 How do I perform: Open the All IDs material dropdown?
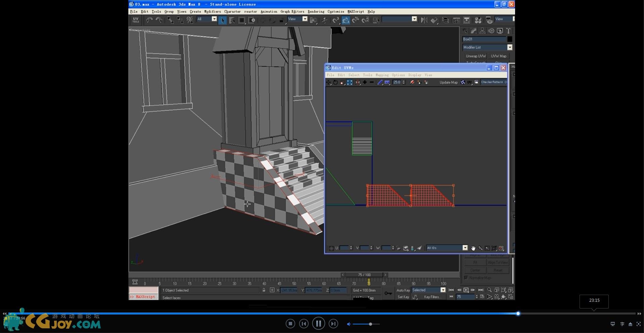coord(447,248)
